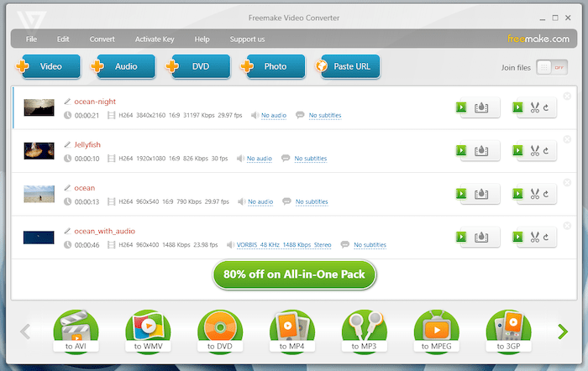Open scissors edit tool for Jellyfish
The width and height of the screenshot is (588, 371).
(533, 151)
